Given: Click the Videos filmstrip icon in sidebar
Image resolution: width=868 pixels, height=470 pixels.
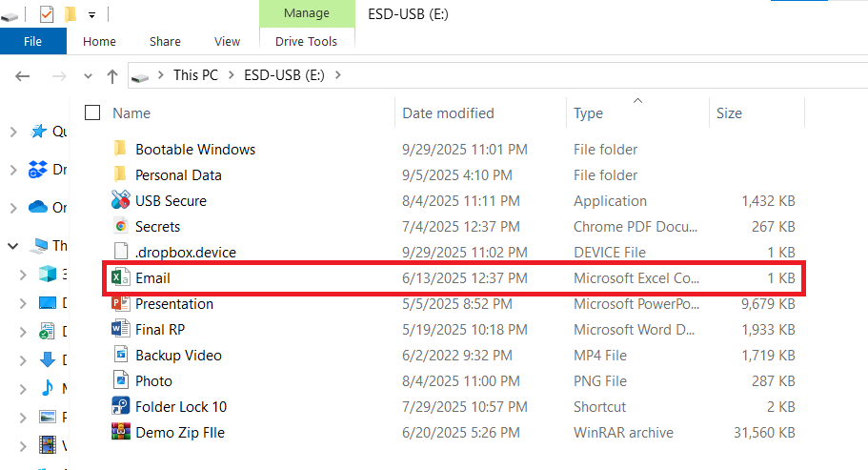Looking at the screenshot, I should coord(48,444).
